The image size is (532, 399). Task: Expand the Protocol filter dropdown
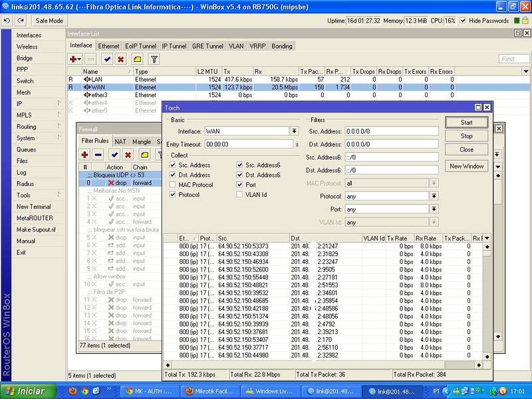[434, 196]
